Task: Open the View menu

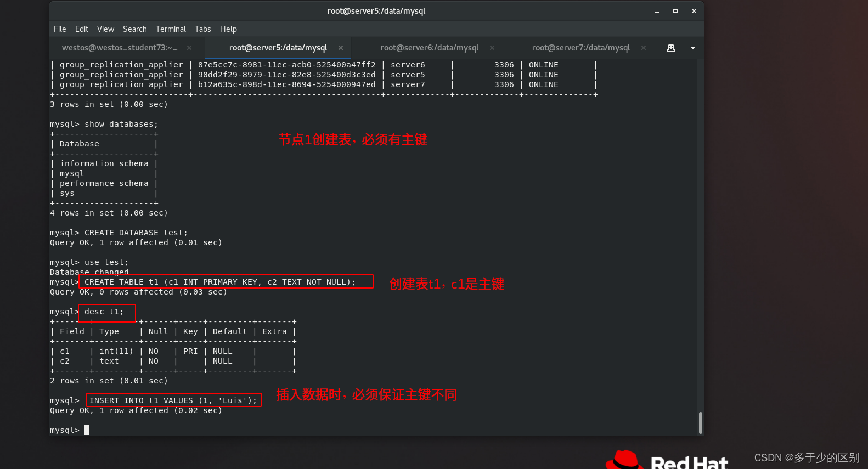Action: coord(105,29)
